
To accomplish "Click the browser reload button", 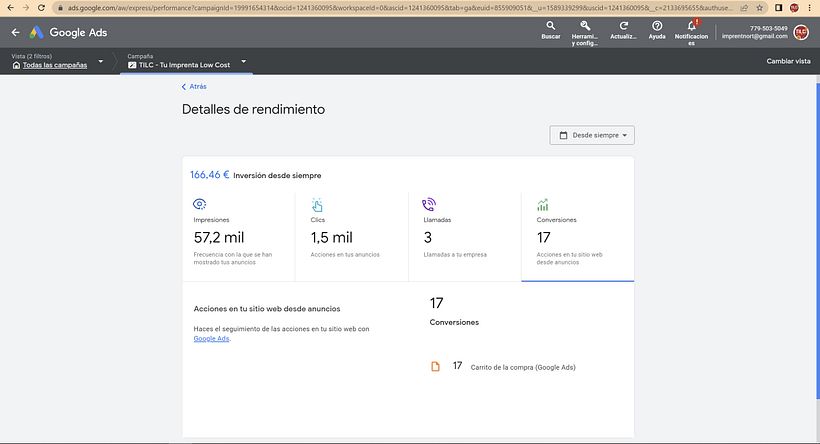I will tap(41, 7).
